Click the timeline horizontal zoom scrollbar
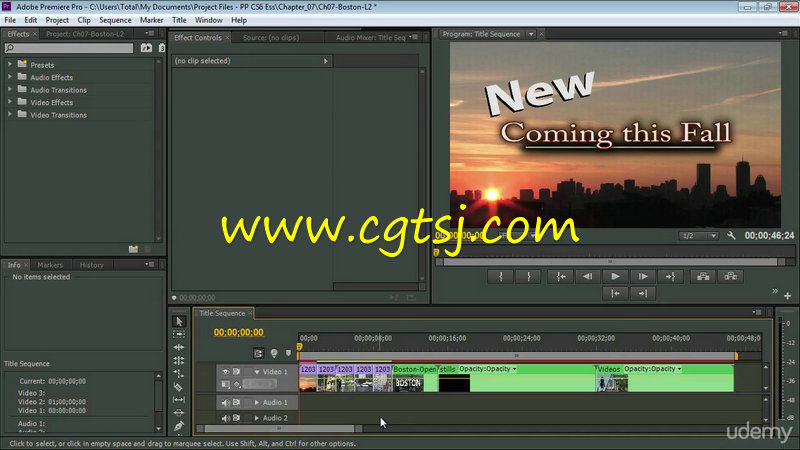The image size is (800, 450). [x=280, y=429]
